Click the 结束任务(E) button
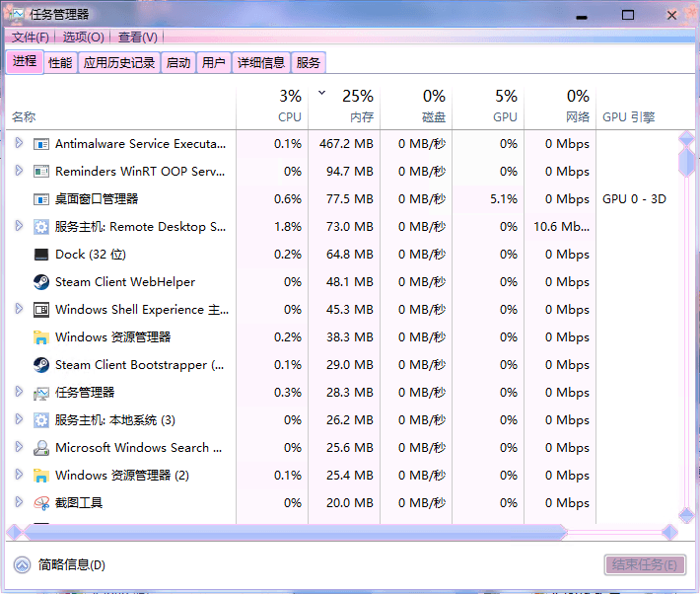 645,565
